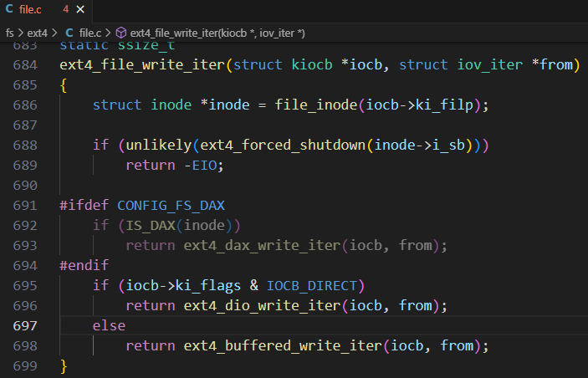Screen dimensions: 588x378
Task: Click ext4_file_write_iter function name on line 684
Action: 142,65
